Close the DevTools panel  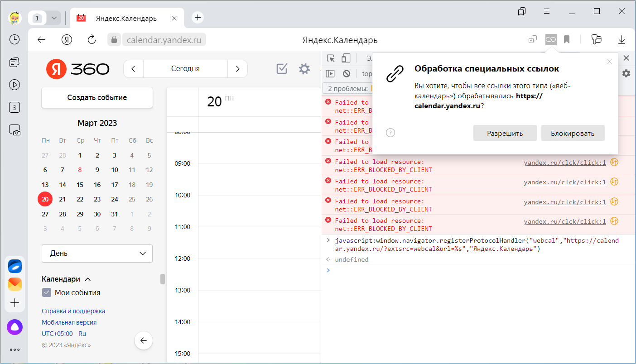(x=626, y=58)
